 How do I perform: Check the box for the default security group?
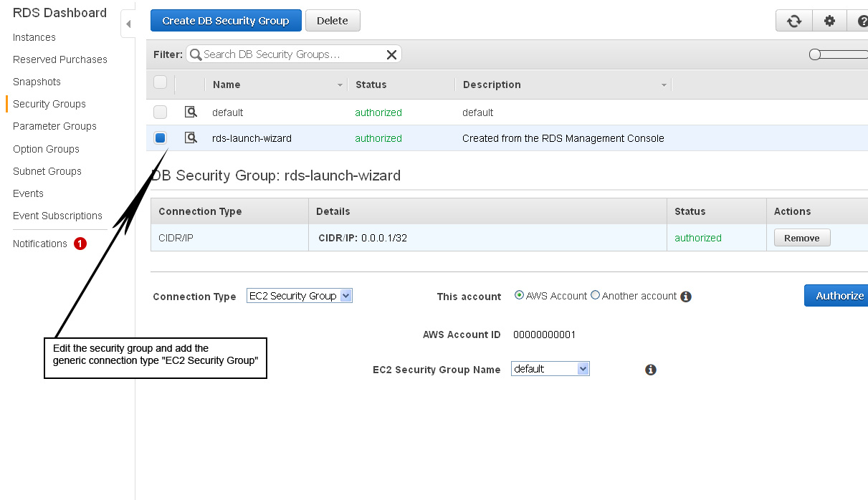click(161, 112)
